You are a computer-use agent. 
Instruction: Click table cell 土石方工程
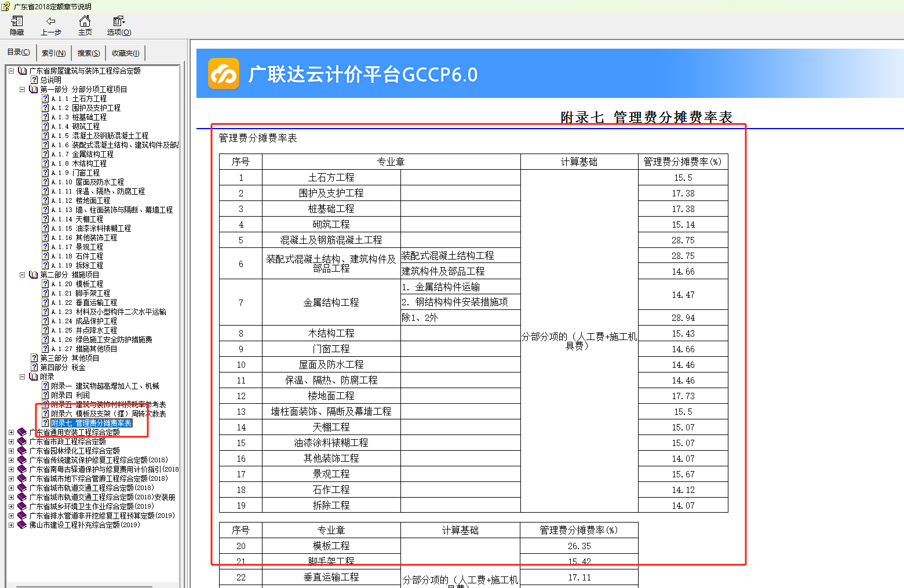tap(331, 177)
